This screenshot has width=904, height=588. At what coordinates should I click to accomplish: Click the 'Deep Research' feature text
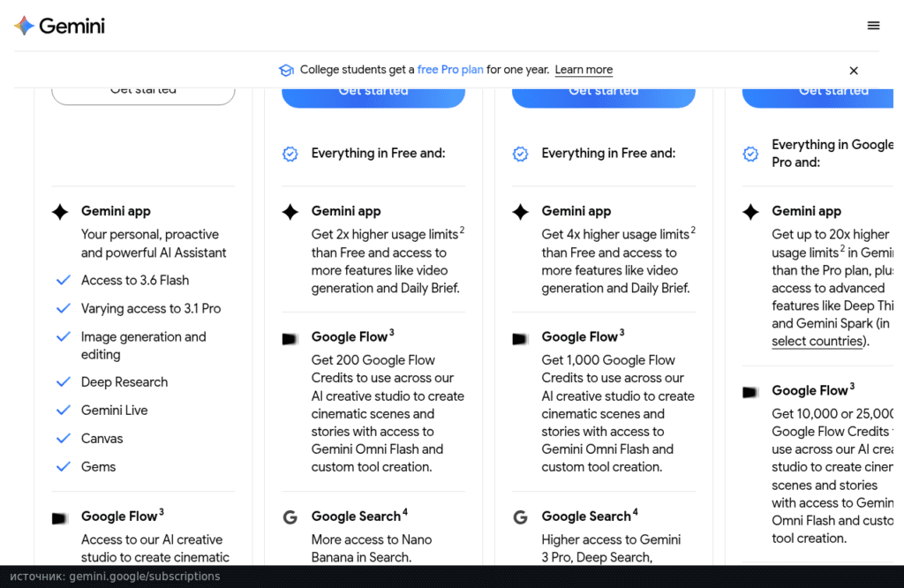[124, 381]
